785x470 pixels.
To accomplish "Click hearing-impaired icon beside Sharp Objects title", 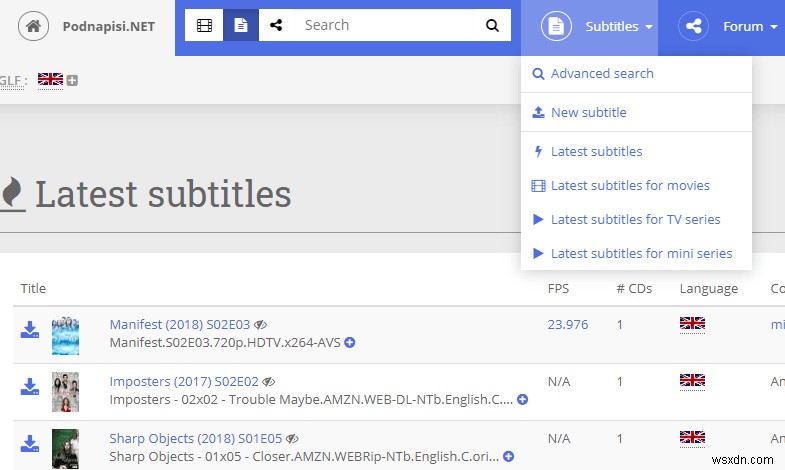I will [x=292, y=439].
